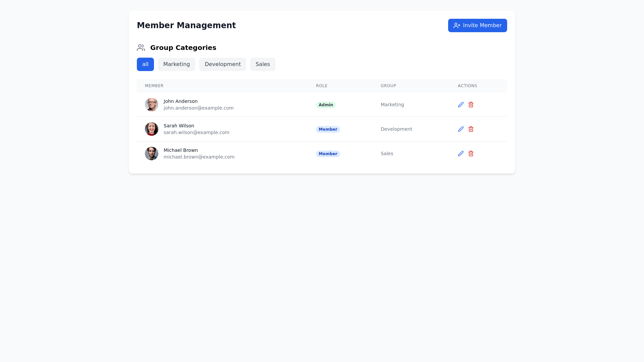Click the Group Categories people icon
Image resolution: width=644 pixels, height=362 pixels.
141,48
